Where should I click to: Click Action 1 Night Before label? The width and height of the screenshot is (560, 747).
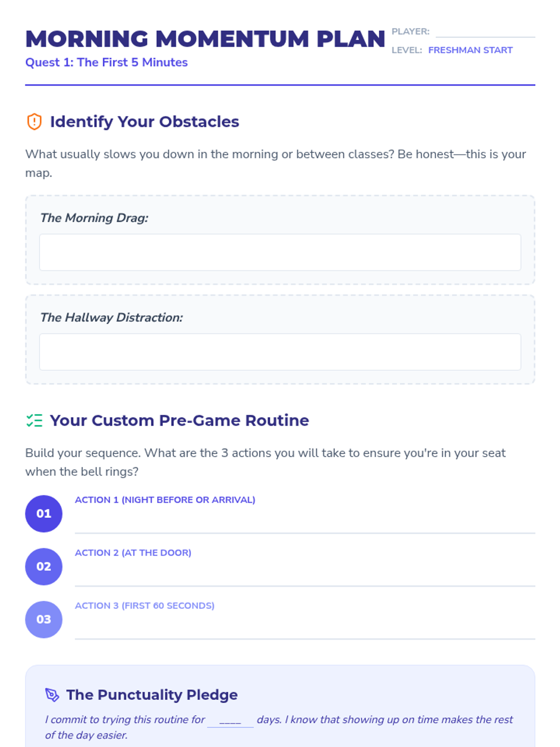(165, 500)
